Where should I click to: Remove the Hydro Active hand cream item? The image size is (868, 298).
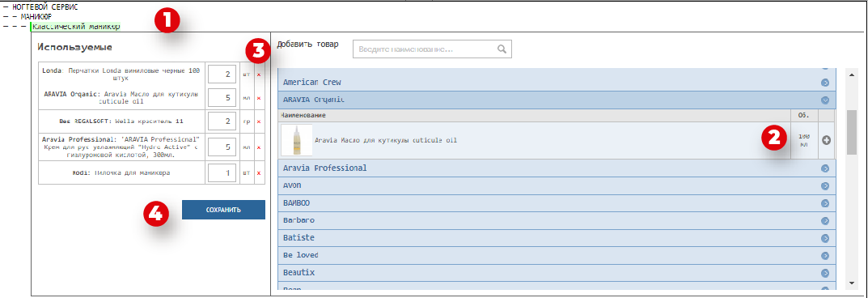pos(259,148)
